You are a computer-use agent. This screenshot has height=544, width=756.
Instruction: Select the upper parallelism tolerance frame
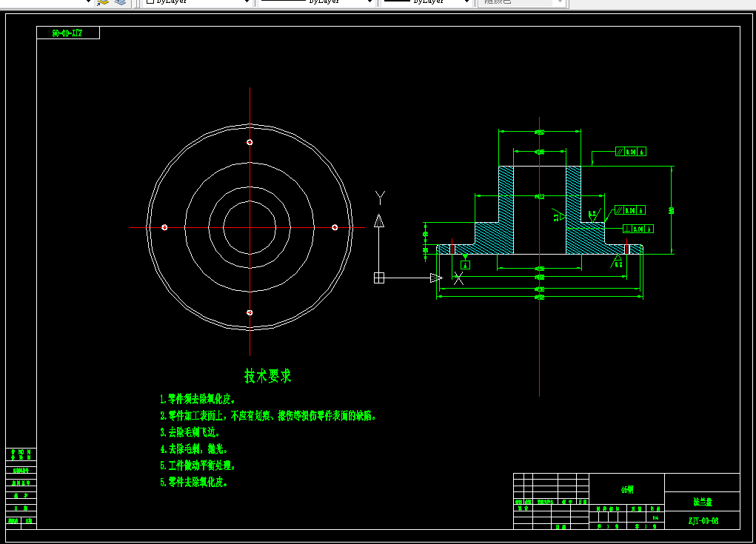coord(631,152)
